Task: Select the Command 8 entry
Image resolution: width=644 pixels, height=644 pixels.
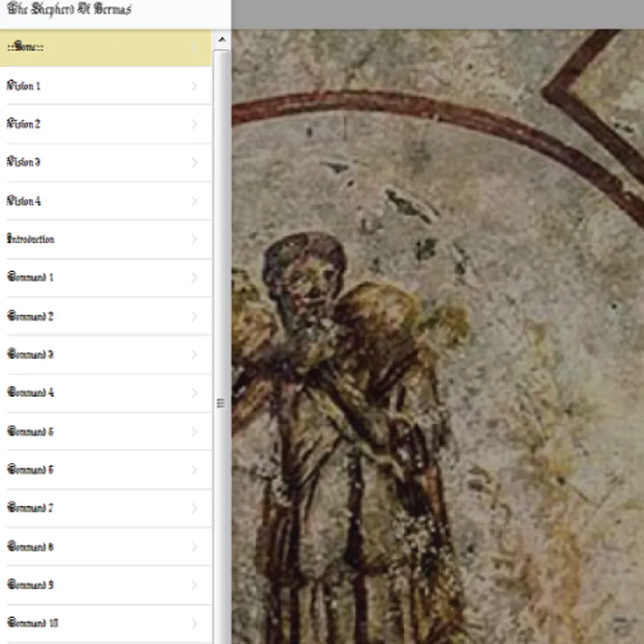Action: point(106,547)
